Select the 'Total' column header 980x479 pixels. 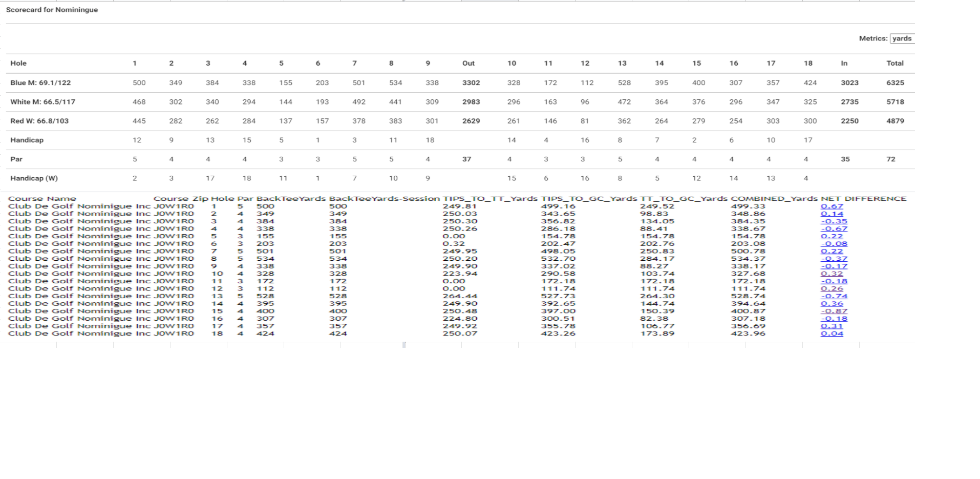point(895,64)
